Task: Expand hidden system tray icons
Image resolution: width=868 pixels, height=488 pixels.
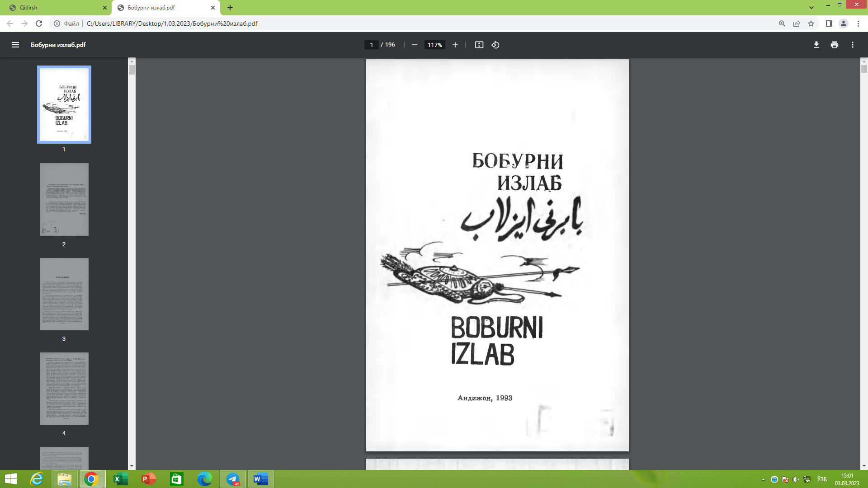Action: [763, 479]
